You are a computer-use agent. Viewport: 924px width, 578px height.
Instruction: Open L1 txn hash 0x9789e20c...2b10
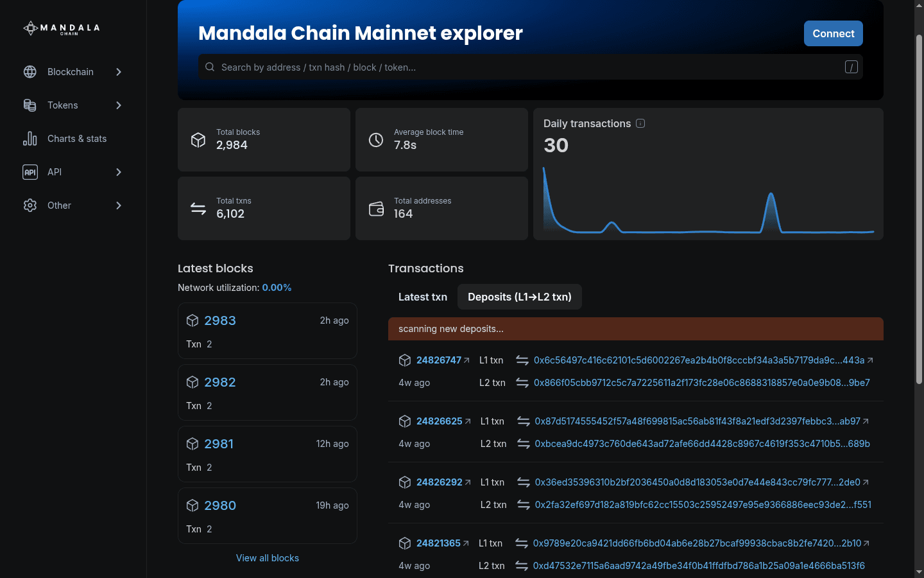[x=697, y=543]
